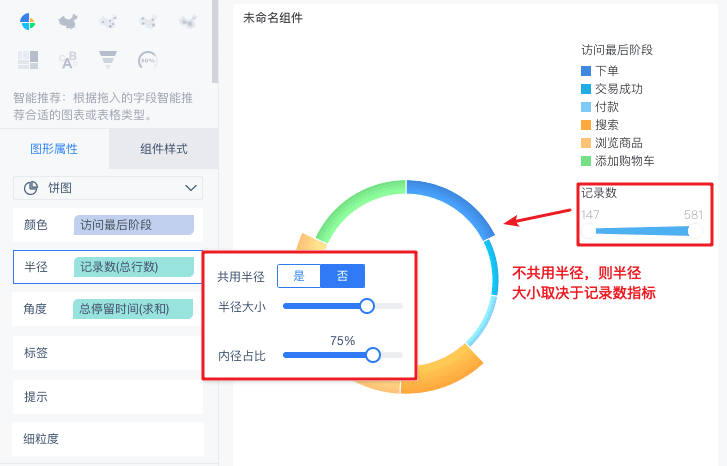Viewport: 727px width, 466px height.
Task: Click the empty 细粒度 attribute field
Action: pyautogui.click(x=108, y=439)
